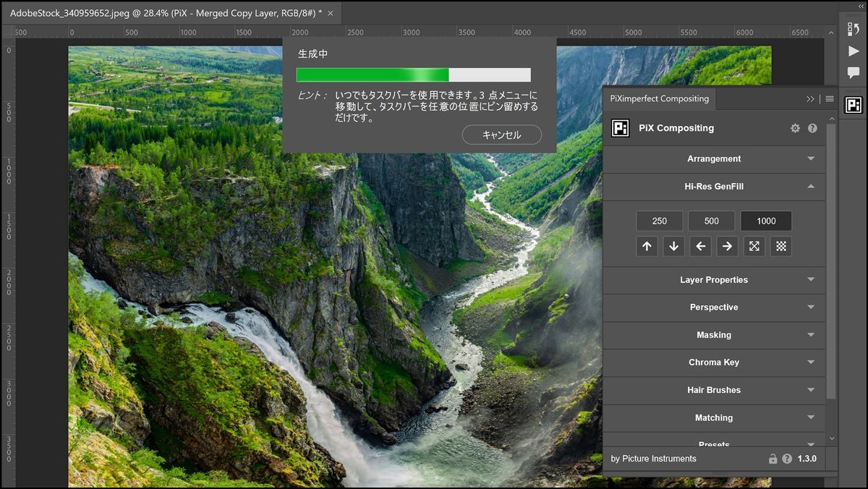Expand the Chroma Key section
This screenshot has width=868, height=489.
[x=714, y=362]
